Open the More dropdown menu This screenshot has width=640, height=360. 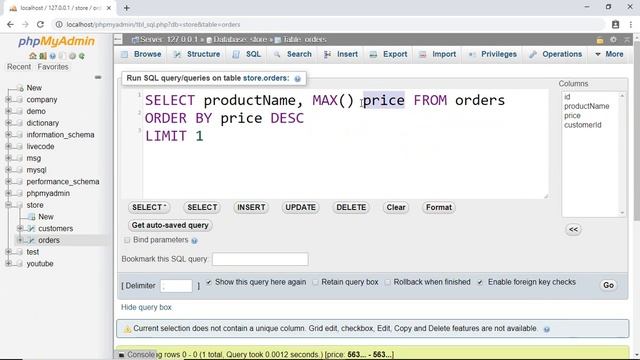(x=609, y=54)
